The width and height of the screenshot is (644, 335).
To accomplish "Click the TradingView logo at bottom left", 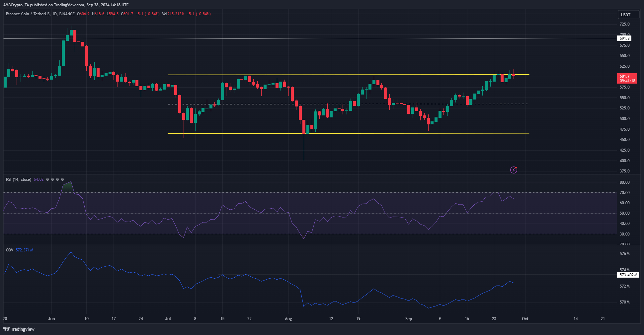I will click(x=19, y=329).
